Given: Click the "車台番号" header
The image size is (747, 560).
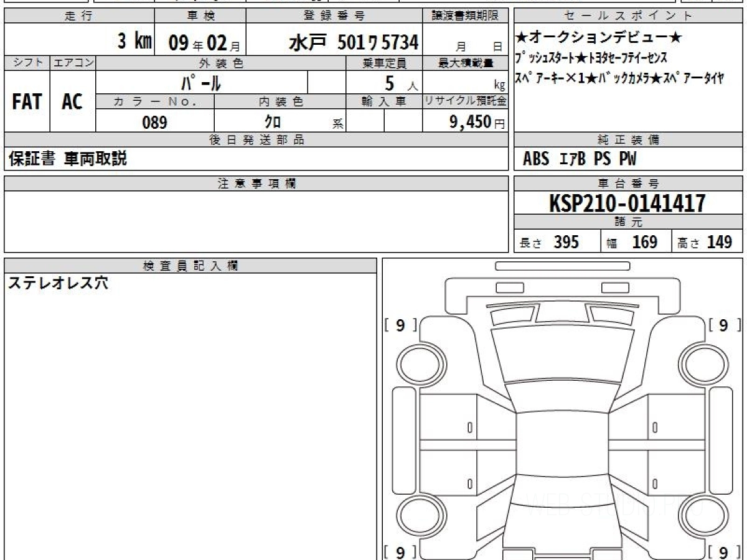Looking at the screenshot, I should pos(629,184).
